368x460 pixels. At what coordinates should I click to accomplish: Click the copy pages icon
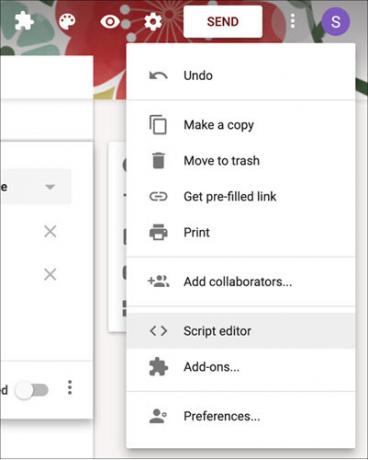pos(158,125)
